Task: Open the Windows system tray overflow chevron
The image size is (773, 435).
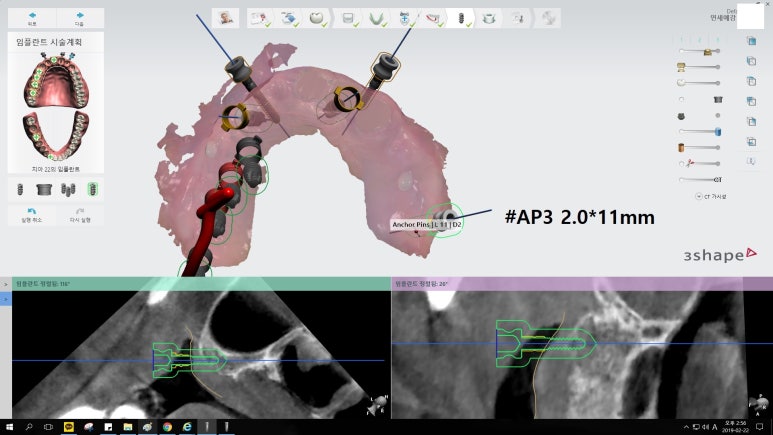Action: point(684,427)
